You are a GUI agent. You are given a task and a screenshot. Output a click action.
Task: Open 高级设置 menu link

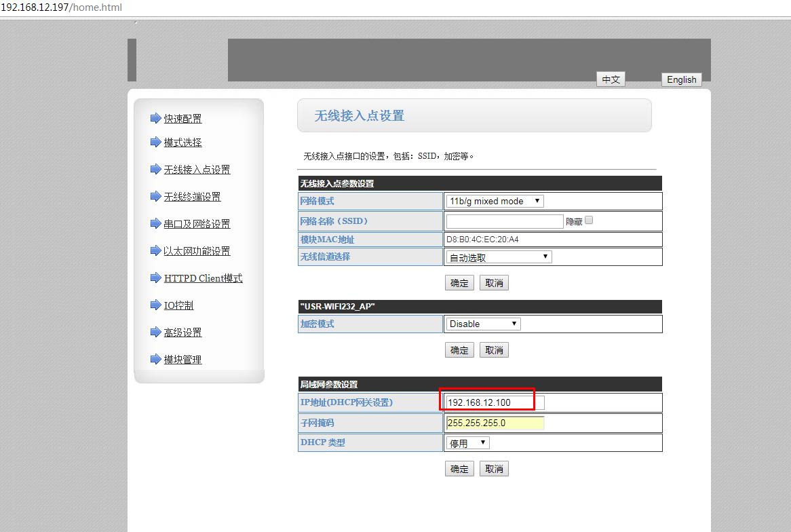182,332
